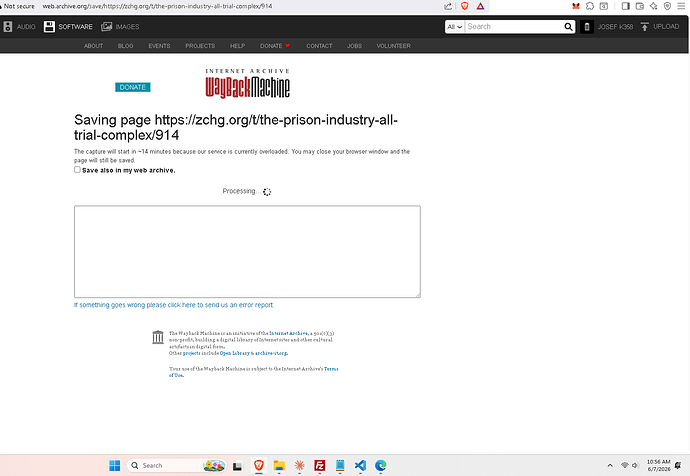The width and height of the screenshot is (690, 476).
Task: Open File Explorer in taskbar
Action: coord(279,465)
